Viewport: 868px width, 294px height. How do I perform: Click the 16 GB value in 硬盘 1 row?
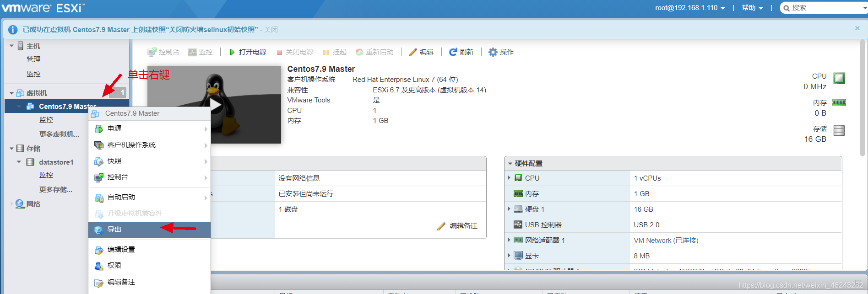coord(643,209)
